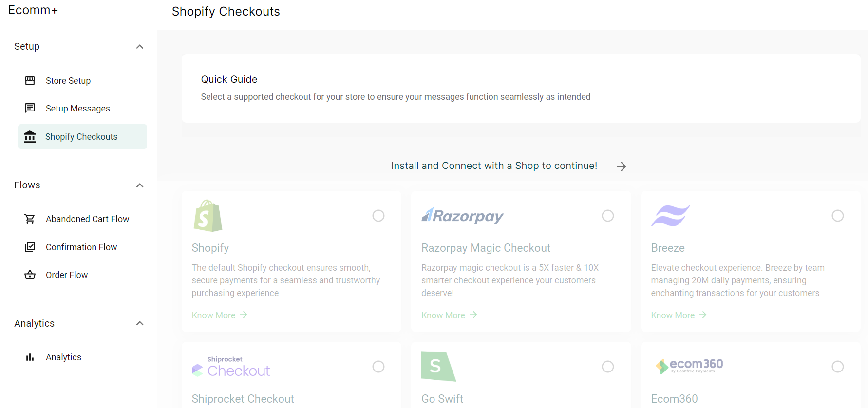Collapse the Analytics section chevron
This screenshot has height=408, width=868.
point(140,323)
